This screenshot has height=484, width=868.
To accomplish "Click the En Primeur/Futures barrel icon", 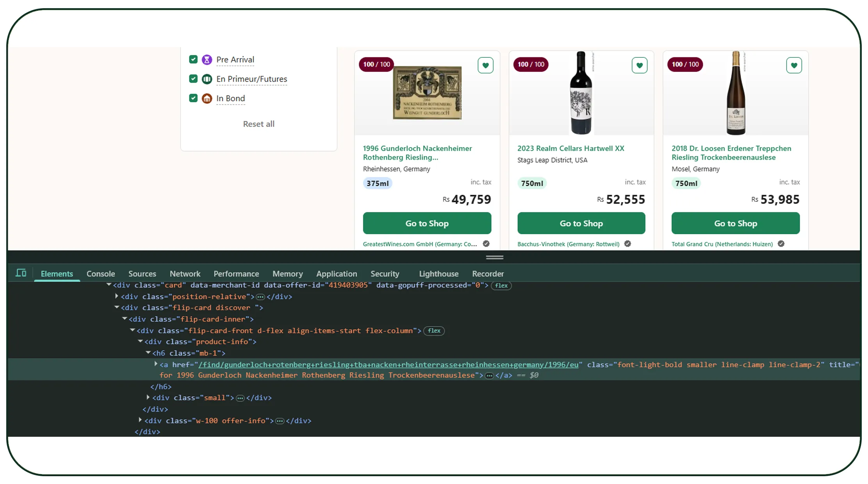I will 207,79.
